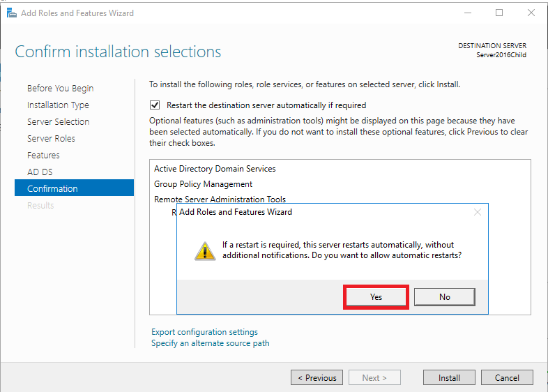Open Specify an alternate source path

pos(211,343)
